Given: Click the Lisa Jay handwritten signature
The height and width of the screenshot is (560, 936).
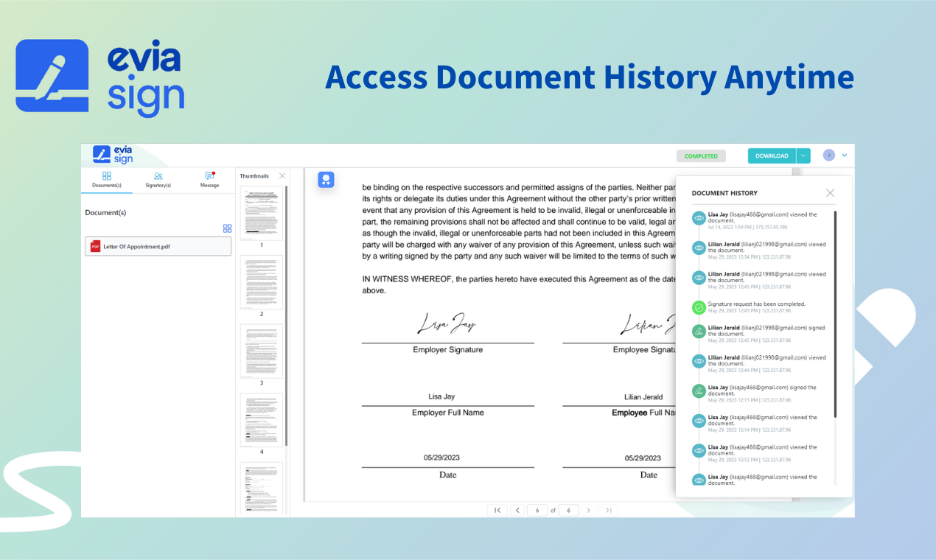Looking at the screenshot, I should coord(447,323).
